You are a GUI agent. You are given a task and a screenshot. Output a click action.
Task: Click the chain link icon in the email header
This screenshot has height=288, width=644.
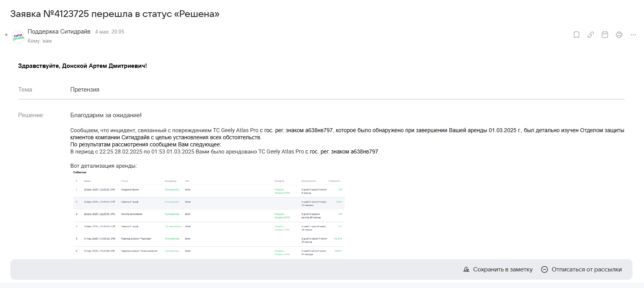pyautogui.click(x=591, y=35)
